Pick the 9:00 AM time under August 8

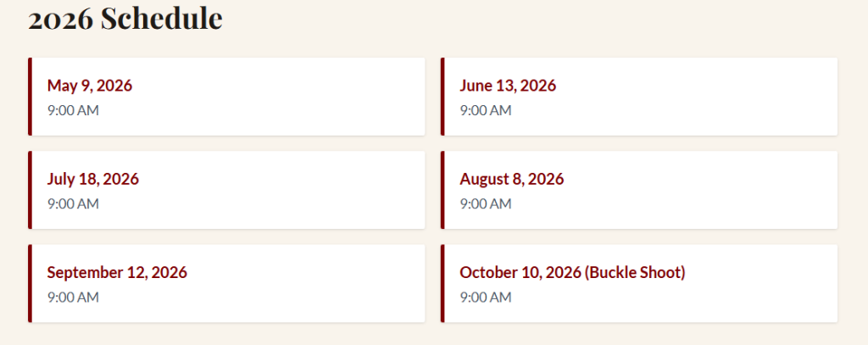point(486,203)
